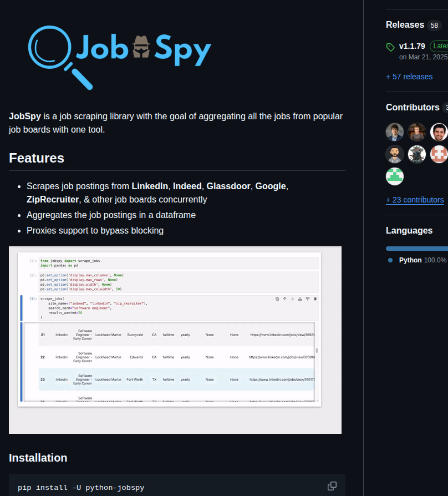The image size is (448, 496).
Task: Open the Contributors heading link
Action: (x=413, y=107)
